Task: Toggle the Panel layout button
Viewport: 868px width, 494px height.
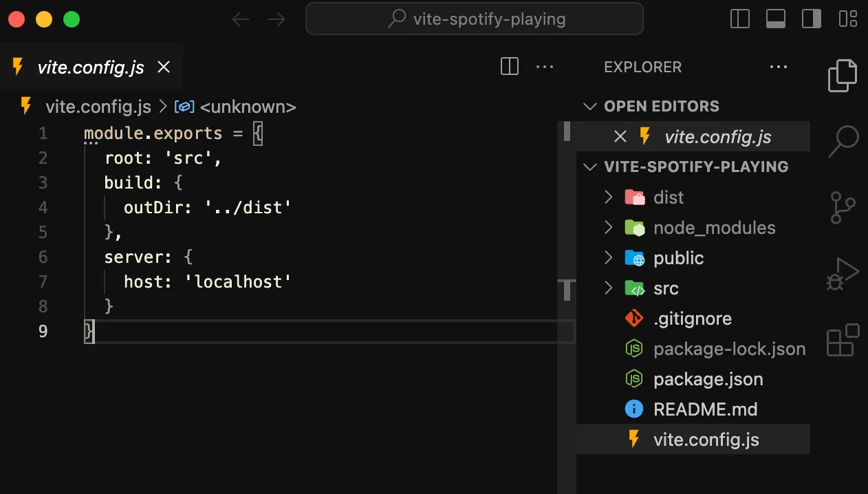Action: [776, 19]
